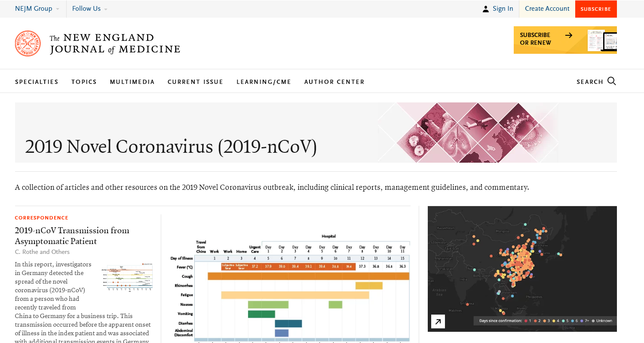The image size is (644, 343).
Task: Click author line C. Rothe and Others
Action: point(42,252)
